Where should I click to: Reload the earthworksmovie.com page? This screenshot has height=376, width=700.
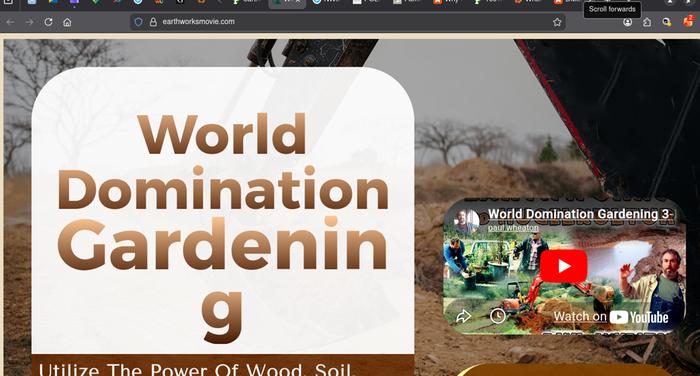48,22
